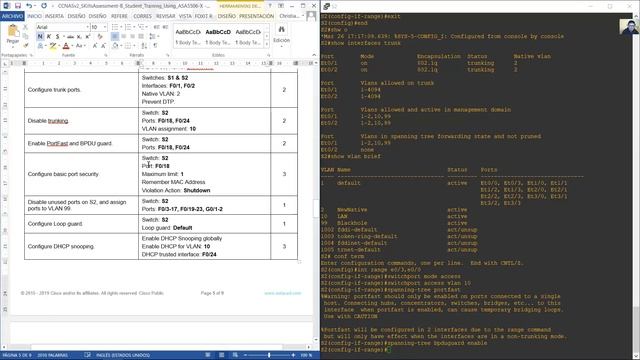
Task: Switch to Print Layout view in the status bar
Action: [221, 355]
